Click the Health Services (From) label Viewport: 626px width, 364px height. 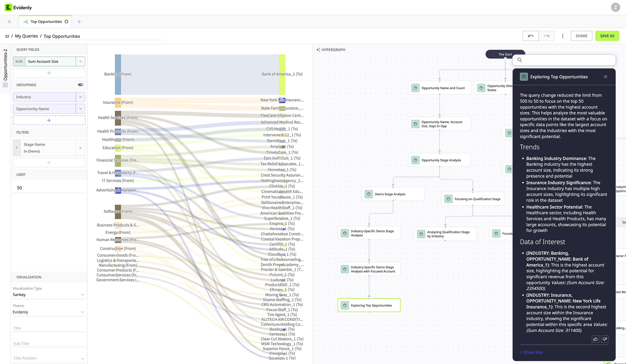coord(118,118)
